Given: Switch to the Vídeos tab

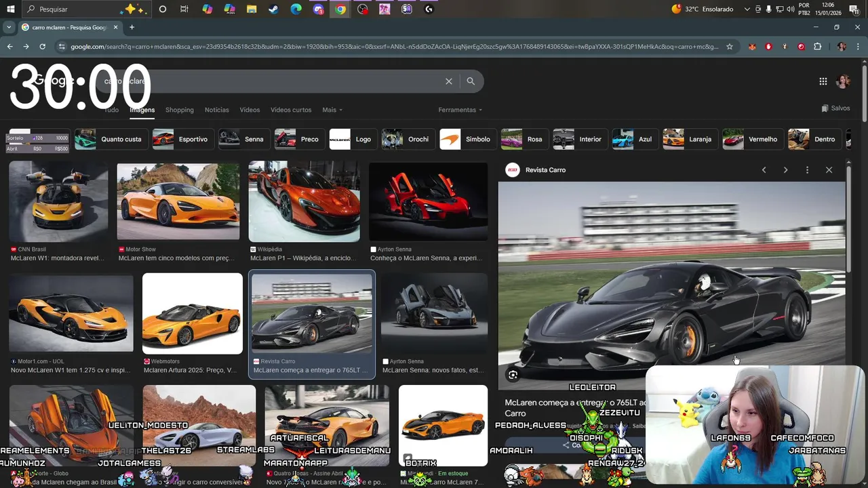Looking at the screenshot, I should pos(250,110).
